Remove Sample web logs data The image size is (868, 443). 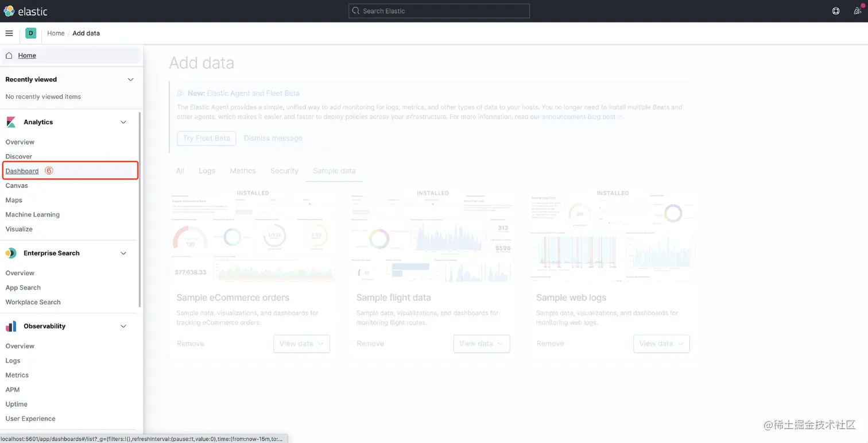[x=550, y=344]
